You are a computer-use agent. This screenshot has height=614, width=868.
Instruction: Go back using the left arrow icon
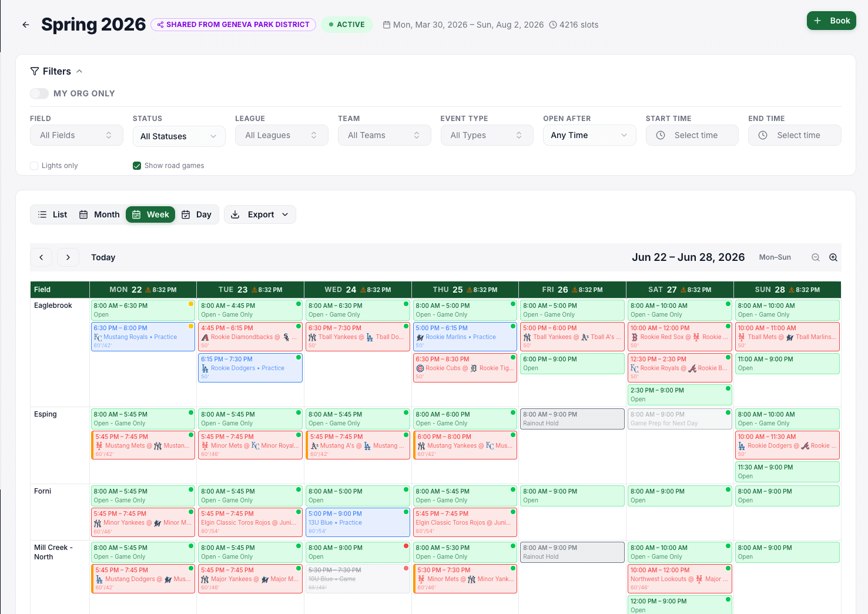[x=26, y=25]
